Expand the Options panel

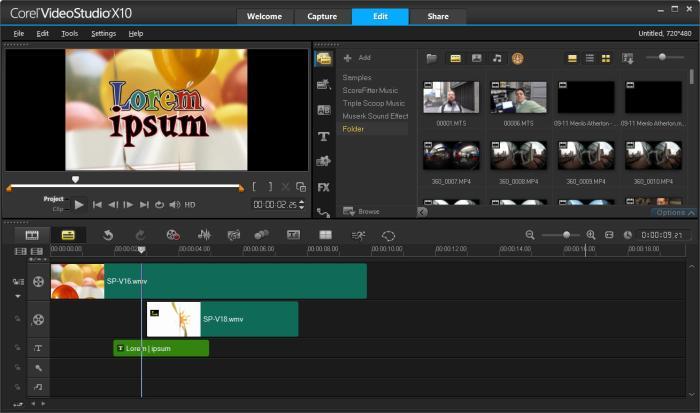[x=670, y=212]
